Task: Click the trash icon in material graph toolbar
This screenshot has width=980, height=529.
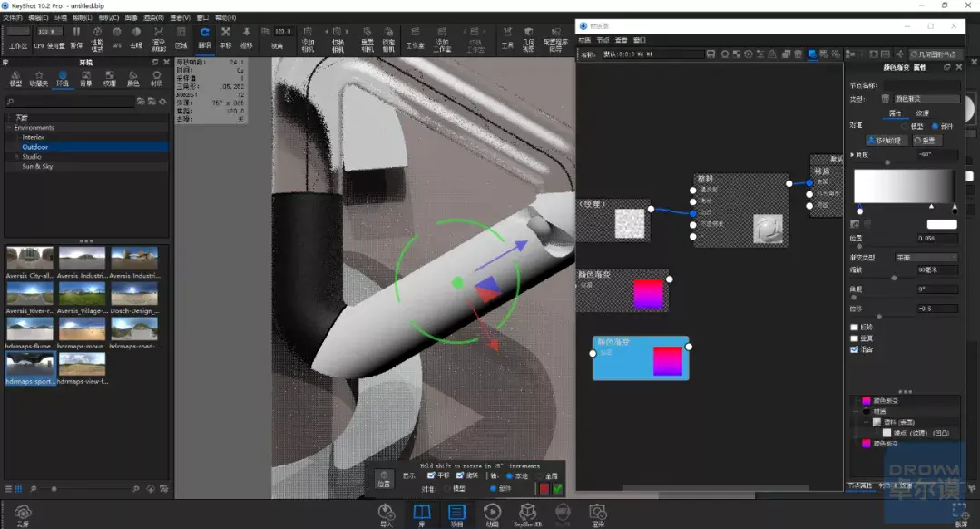Action: (x=799, y=54)
